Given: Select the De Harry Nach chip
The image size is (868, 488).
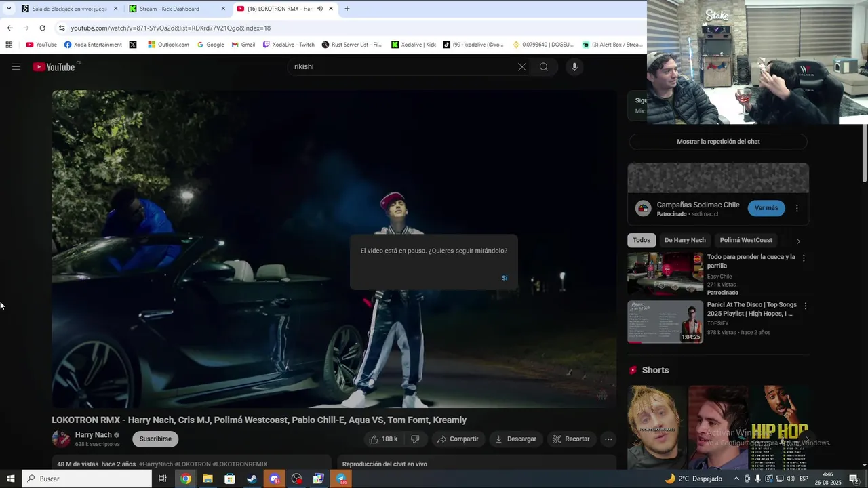Looking at the screenshot, I should [x=685, y=240].
